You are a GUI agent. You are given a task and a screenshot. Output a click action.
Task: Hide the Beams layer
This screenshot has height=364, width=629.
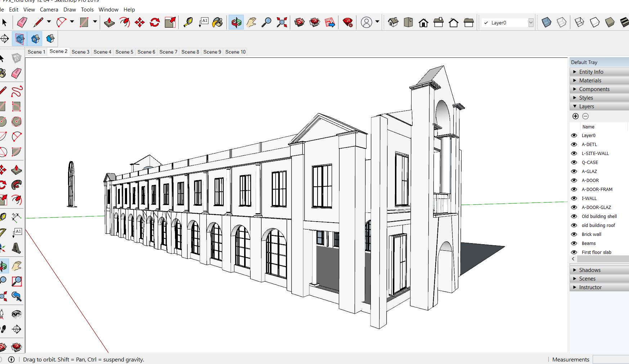[x=574, y=243]
